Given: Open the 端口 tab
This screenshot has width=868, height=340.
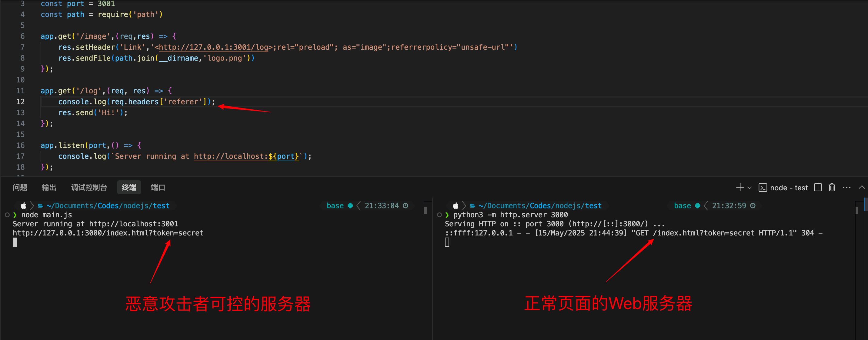Looking at the screenshot, I should coord(158,188).
